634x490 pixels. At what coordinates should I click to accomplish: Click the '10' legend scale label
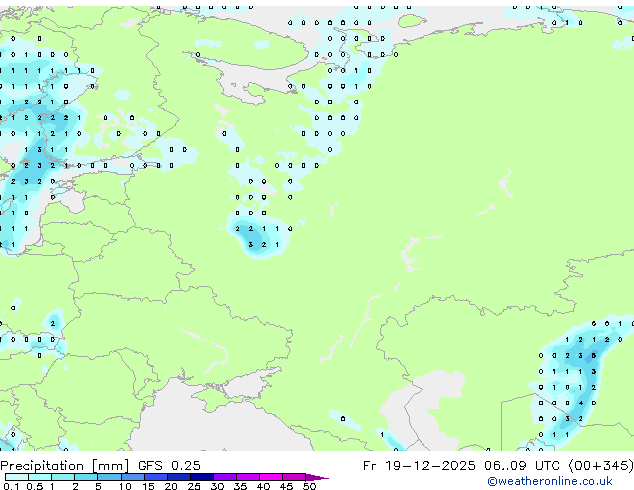point(125,486)
